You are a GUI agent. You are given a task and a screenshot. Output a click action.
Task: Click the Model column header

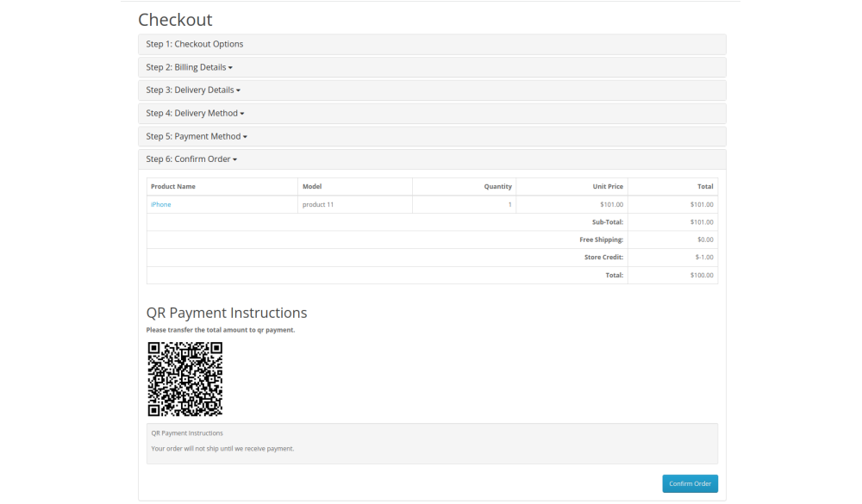(x=312, y=186)
